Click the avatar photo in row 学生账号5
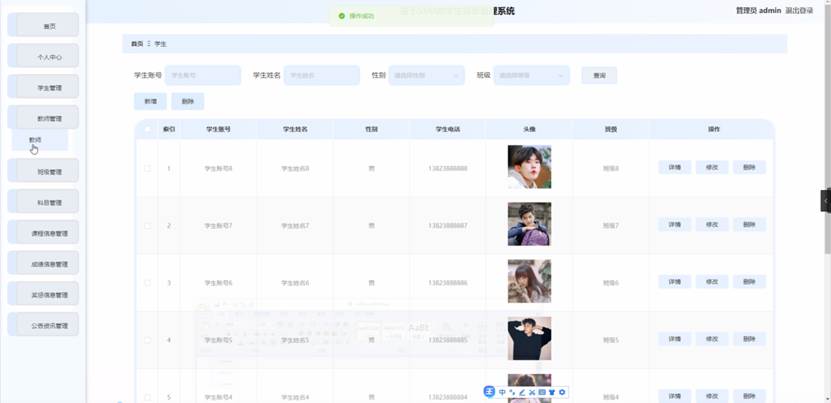The height and width of the screenshot is (403, 831). (529, 339)
